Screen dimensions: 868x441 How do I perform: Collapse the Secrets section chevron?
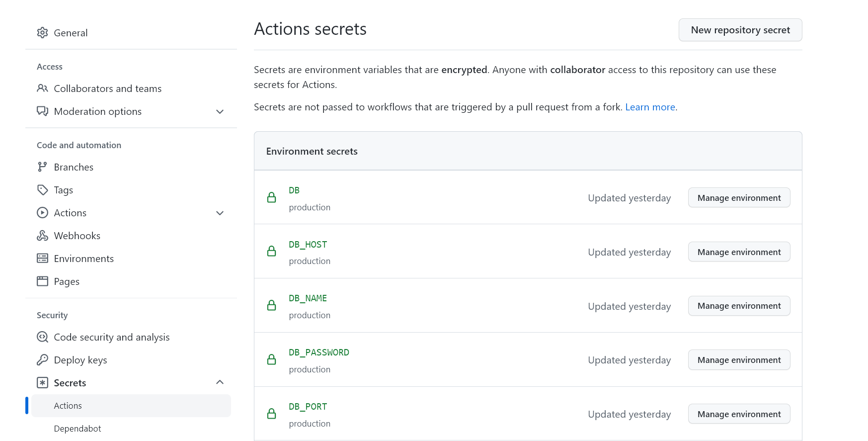pos(220,382)
